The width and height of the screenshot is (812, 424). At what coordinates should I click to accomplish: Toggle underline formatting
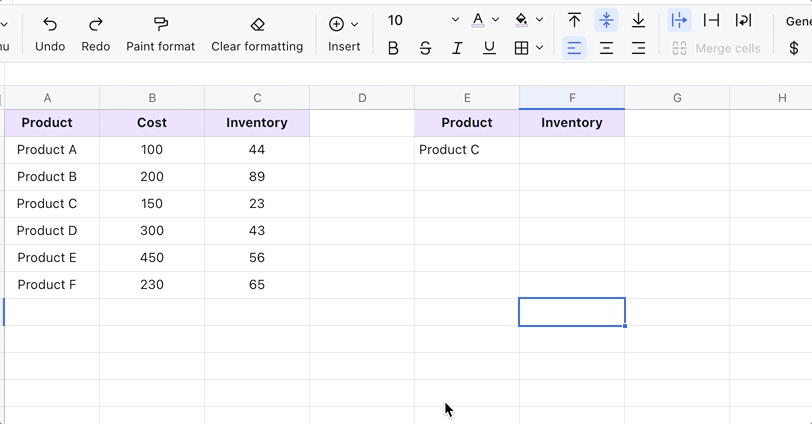[489, 48]
